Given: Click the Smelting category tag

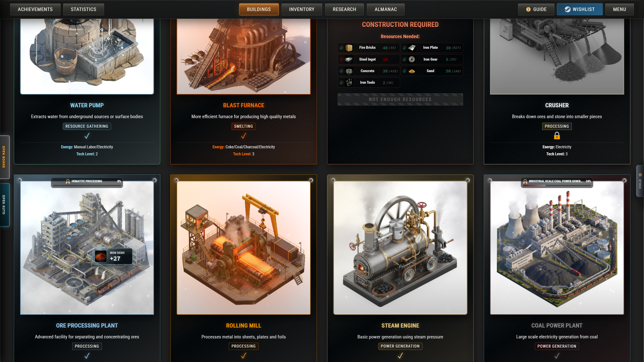Looking at the screenshot, I should coord(244,126).
